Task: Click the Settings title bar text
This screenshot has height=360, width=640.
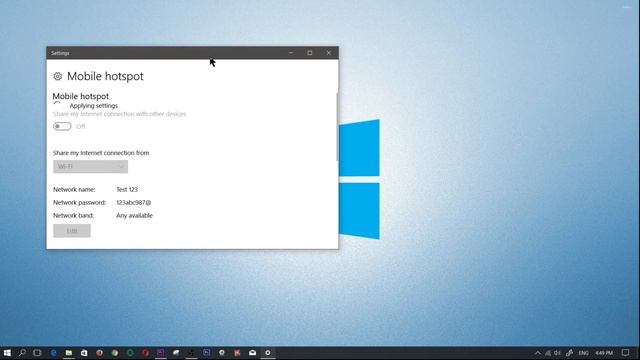Action: click(x=60, y=53)
